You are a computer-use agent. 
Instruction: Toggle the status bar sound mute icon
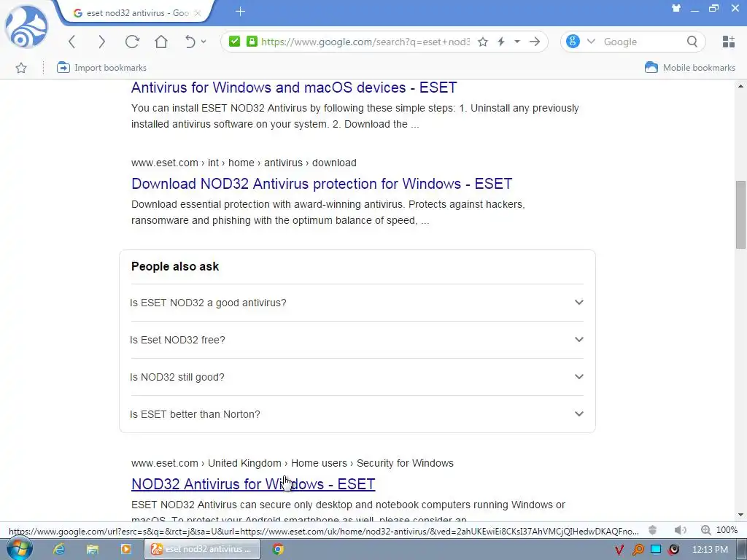[x=681, y=530]
